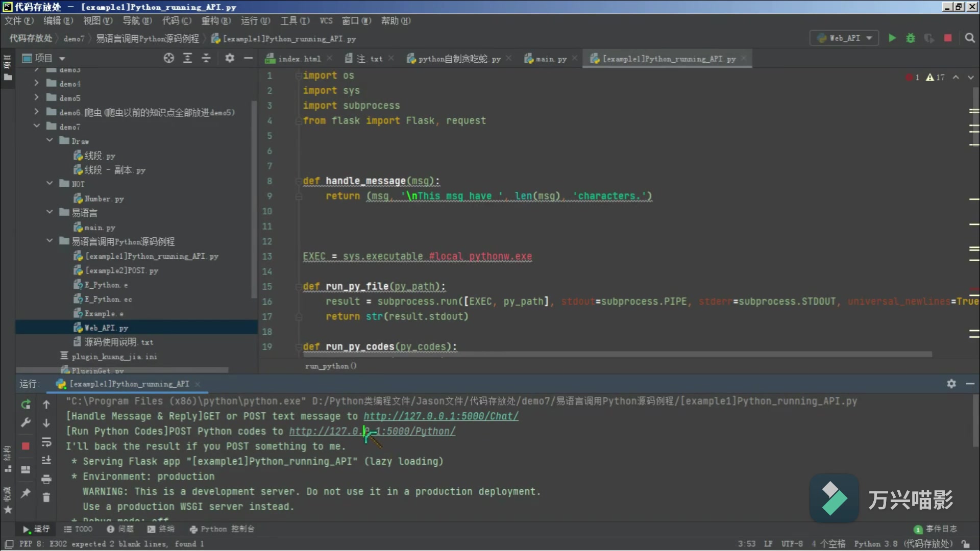The height and width of the screenshot is (551, 980).
Task: Print the console output
Action: click(x=46, y=479)
